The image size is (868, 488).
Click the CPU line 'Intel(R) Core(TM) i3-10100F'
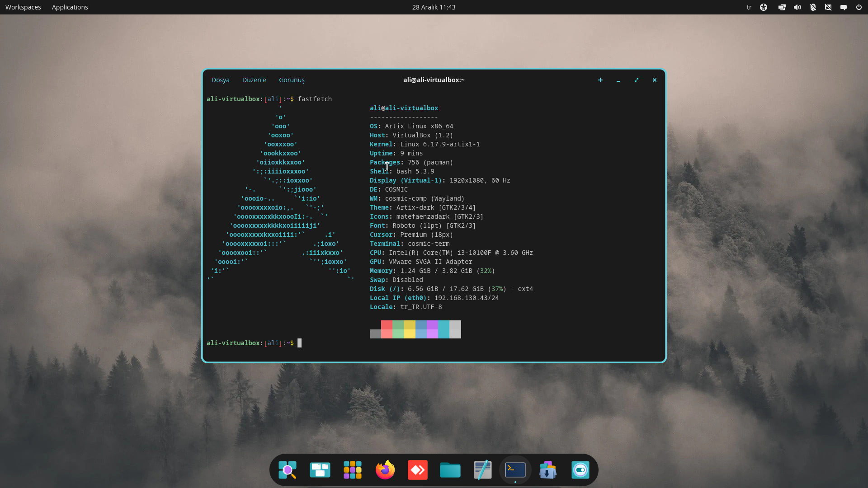pos(440,253)
